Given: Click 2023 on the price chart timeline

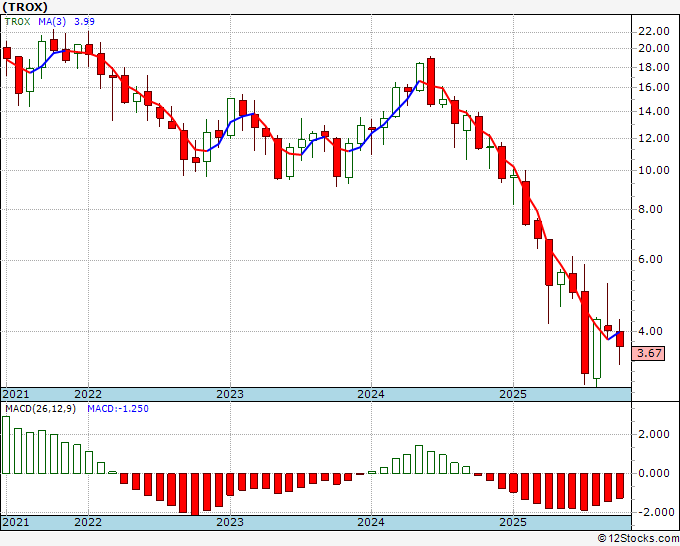Looking at the screenshot, I should pos(230,394).
